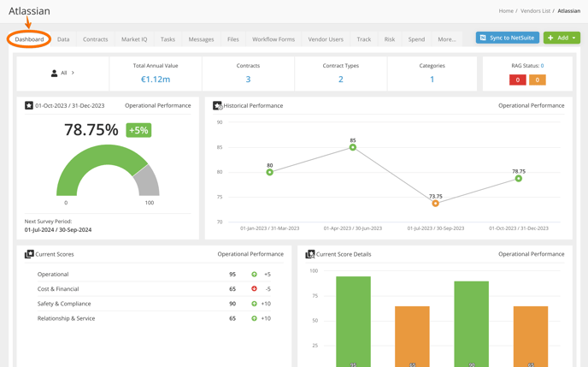Screen dimensions: 588x367
Task: Click the green up arrow for Operational
Action: click(254, 275)
